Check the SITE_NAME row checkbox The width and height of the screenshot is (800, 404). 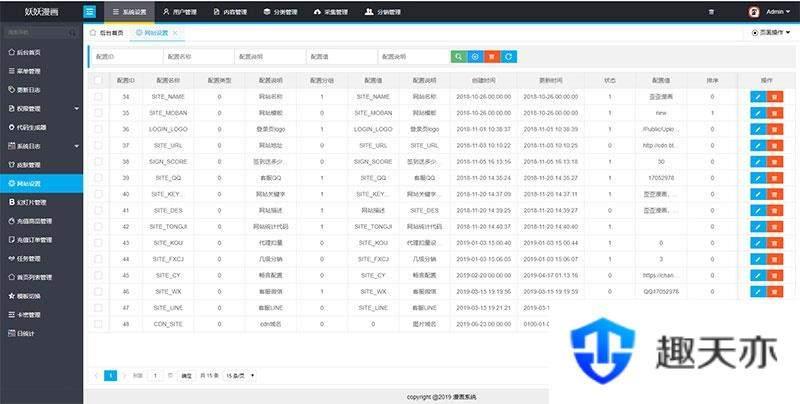98,96
